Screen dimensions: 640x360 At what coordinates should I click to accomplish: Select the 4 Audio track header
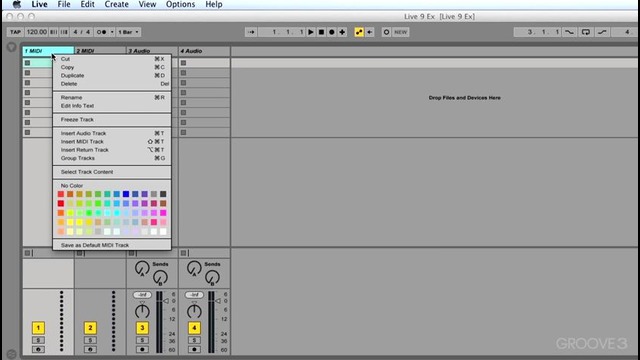coord(204,51)
